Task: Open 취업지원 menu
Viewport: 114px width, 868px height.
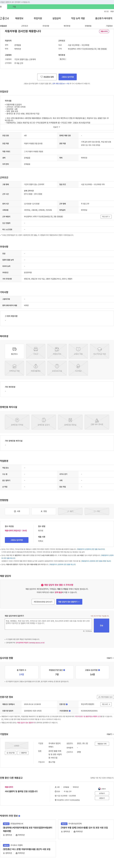Action: click(x=38, y=18)
